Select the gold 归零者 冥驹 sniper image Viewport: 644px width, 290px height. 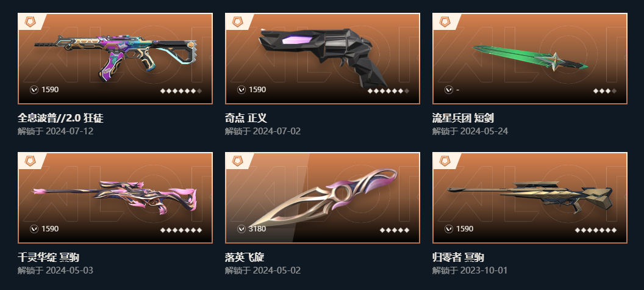pos(530,197)
